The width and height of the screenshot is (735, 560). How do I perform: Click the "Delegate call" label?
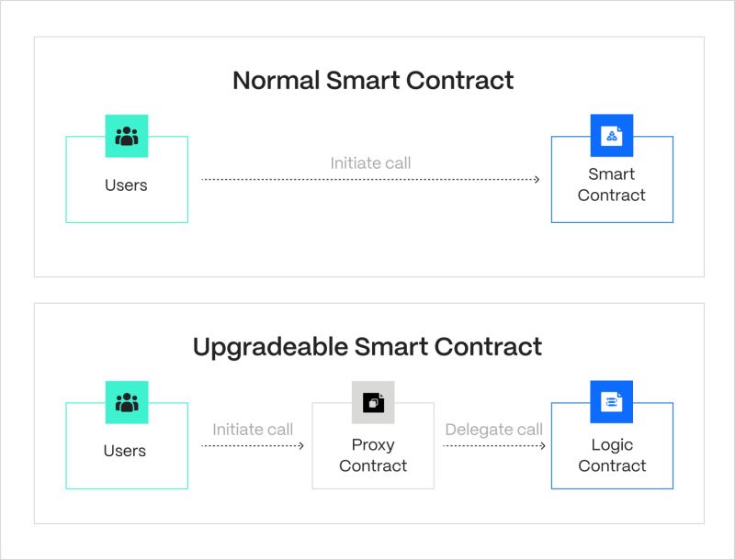(493, 429)
